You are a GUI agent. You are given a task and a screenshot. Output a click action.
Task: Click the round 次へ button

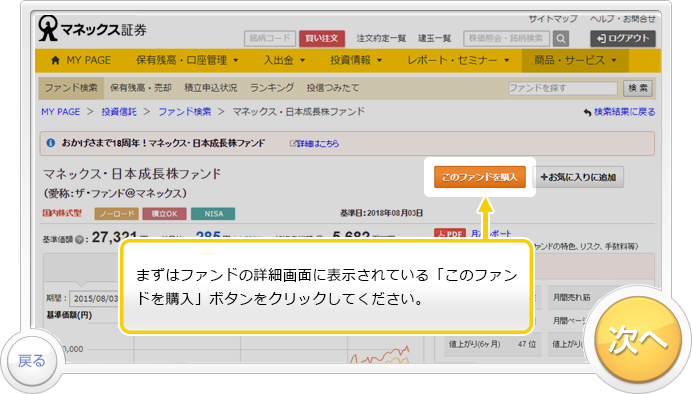coord(637,339)
